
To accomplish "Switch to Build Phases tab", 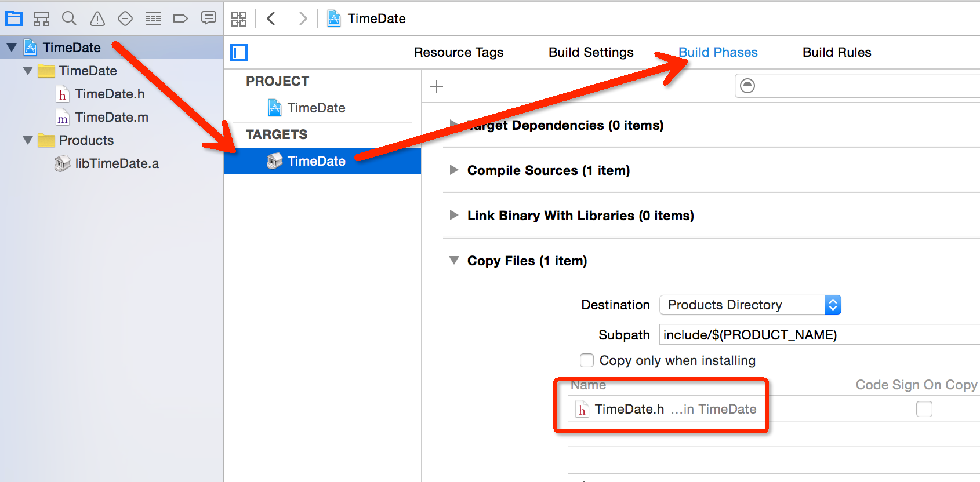I will pos(718,52).
